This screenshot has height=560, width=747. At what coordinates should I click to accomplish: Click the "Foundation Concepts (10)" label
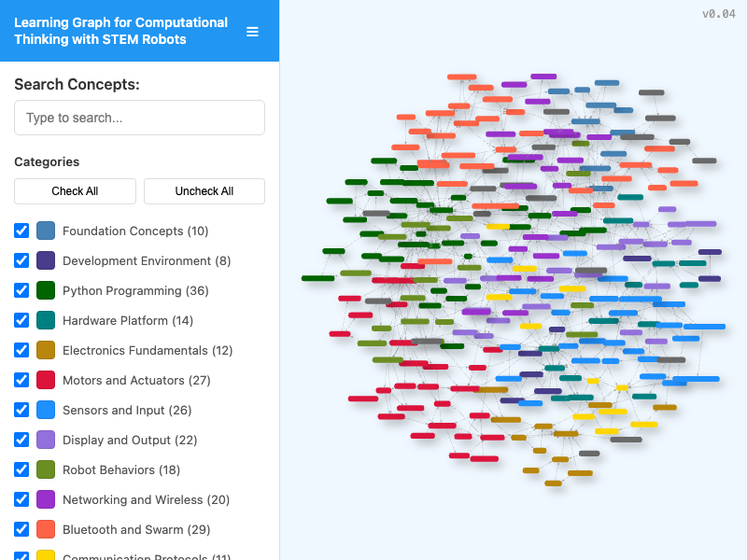(x=135, y=231)
